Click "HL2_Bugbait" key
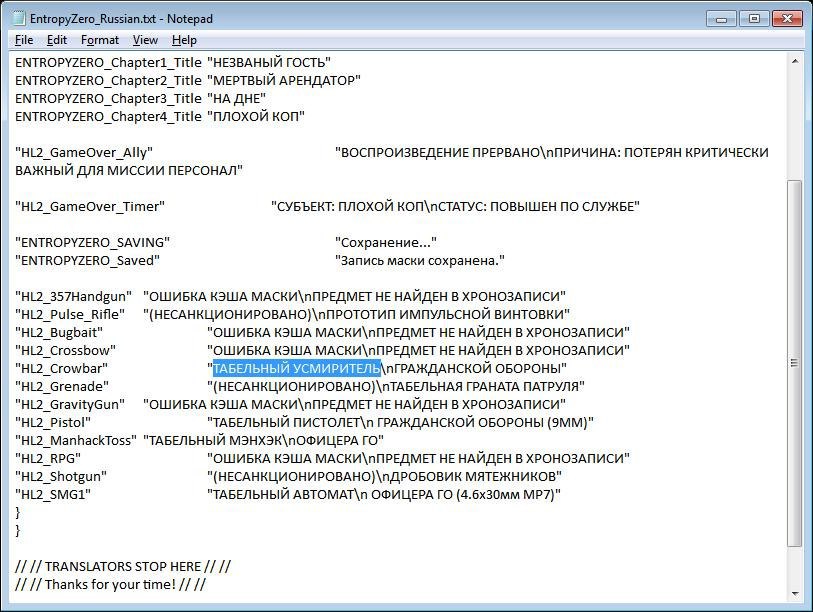 [x=59, y=332]
